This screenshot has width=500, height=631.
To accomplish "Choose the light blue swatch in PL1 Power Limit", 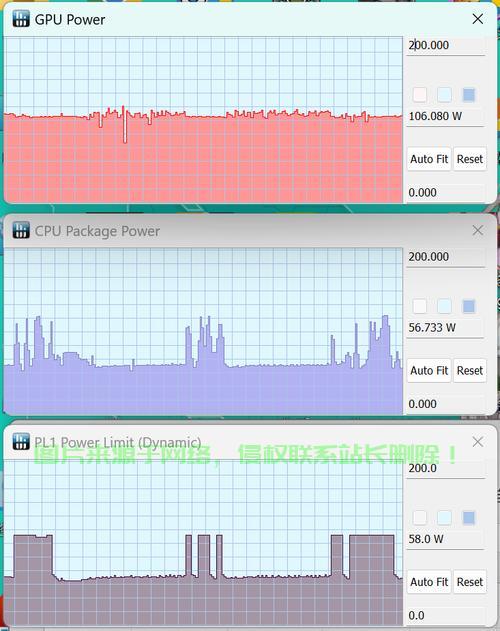I will tap(444, 518).
